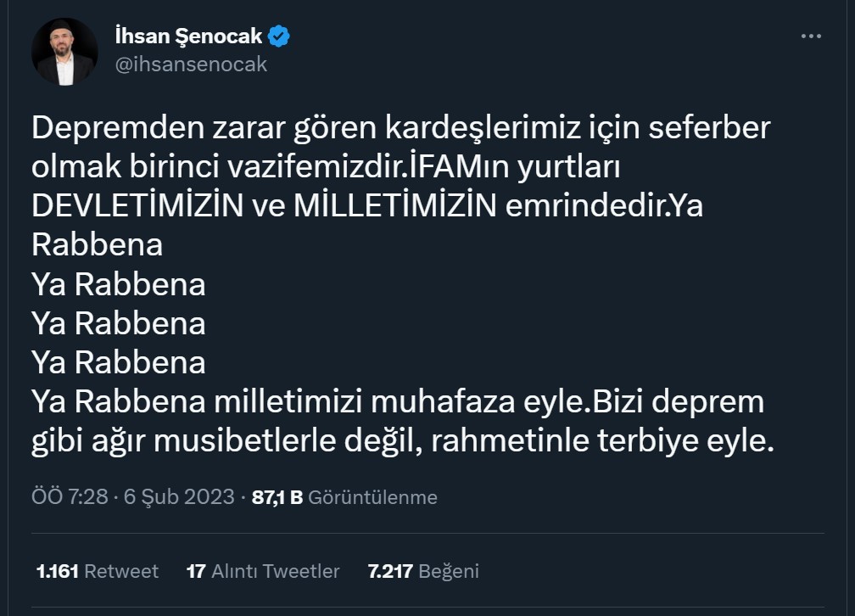Click the 6 Şub 2023 date

(x=179, y=497)
